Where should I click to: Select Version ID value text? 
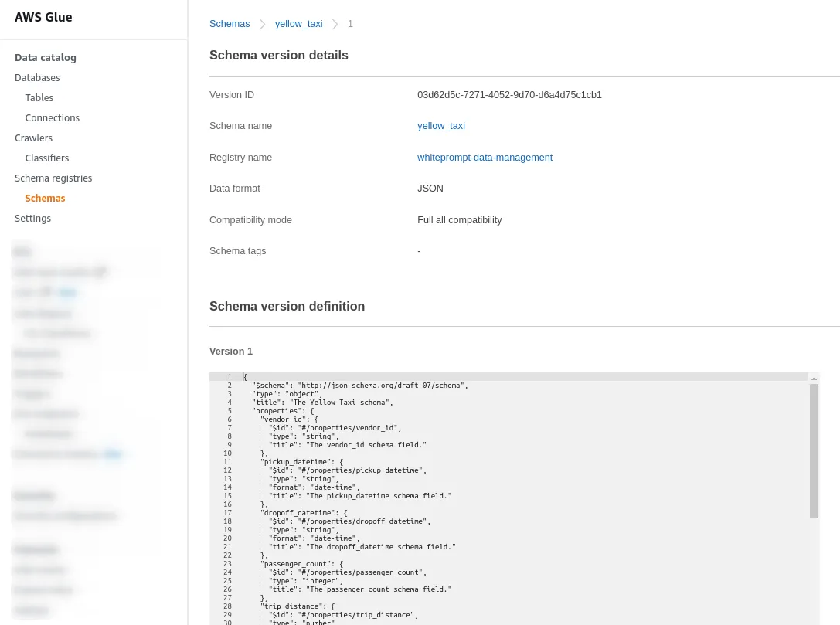coord(509,95)
